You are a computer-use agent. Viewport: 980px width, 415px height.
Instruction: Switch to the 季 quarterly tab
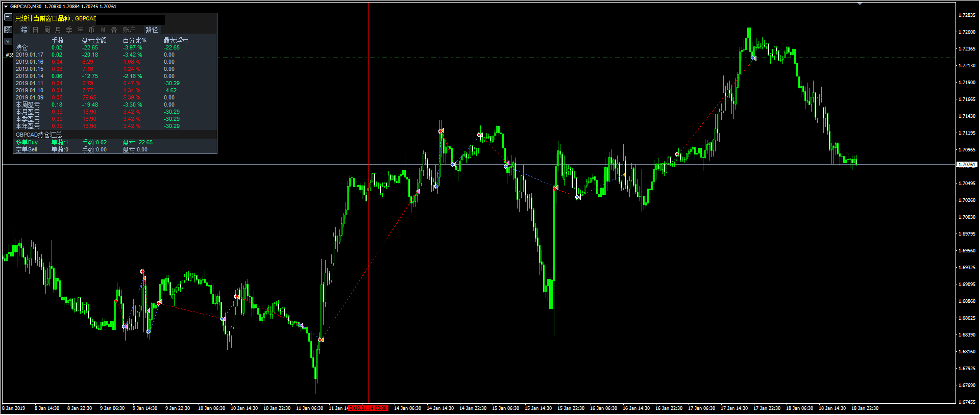point(69,30)
